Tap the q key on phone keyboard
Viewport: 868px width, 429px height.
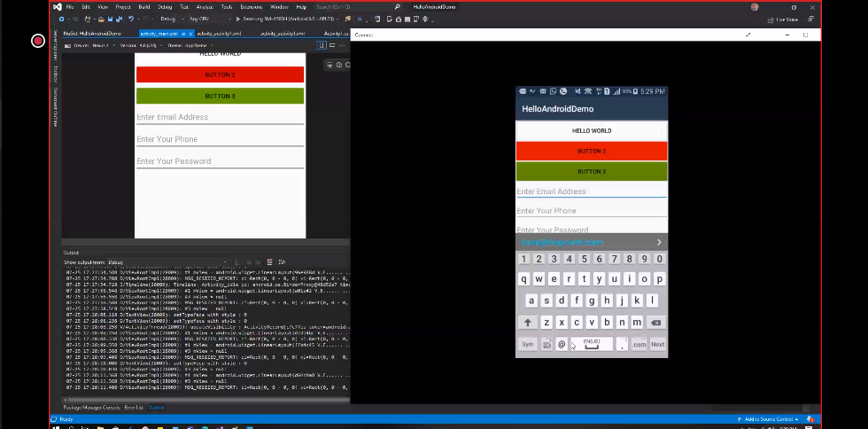[523, 279]
